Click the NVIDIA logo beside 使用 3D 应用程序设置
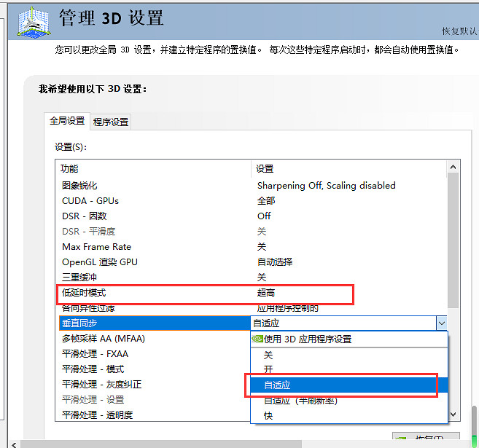 pyautogui.click(x=257, y=339)
